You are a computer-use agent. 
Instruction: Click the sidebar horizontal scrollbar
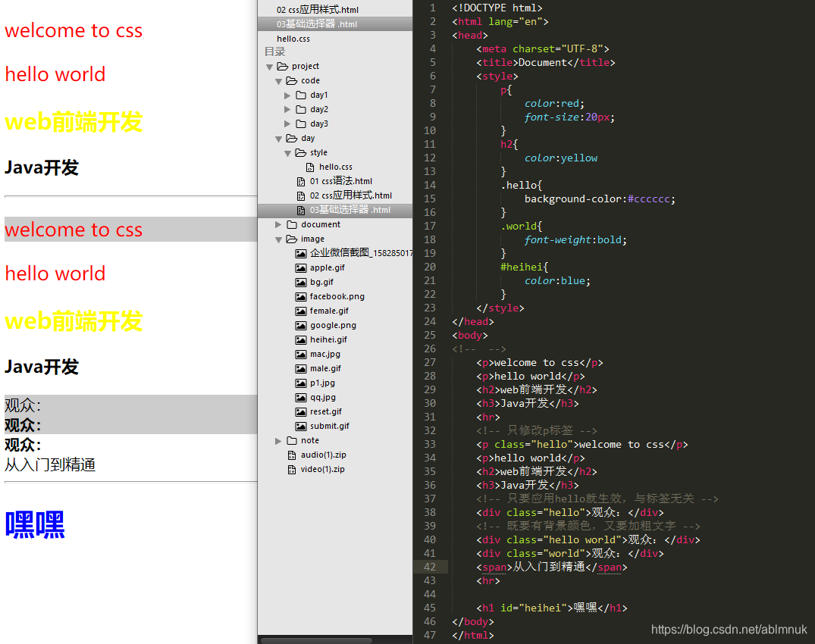tap(316, 640)
